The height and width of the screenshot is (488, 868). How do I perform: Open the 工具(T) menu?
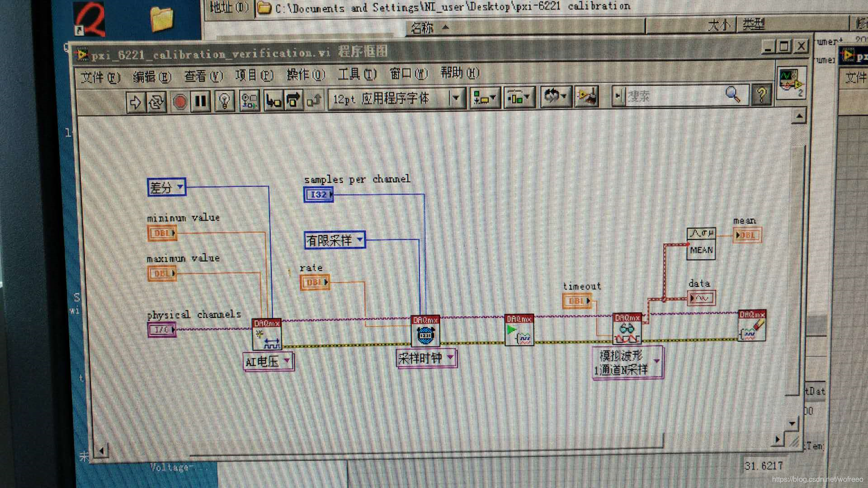[357, 74]
